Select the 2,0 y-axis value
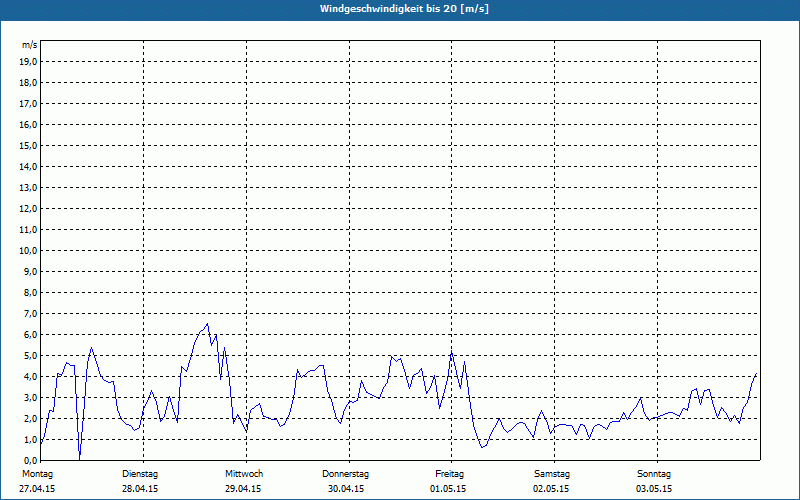The height and width of the screenshot is (500, 800). pos(31,418)
